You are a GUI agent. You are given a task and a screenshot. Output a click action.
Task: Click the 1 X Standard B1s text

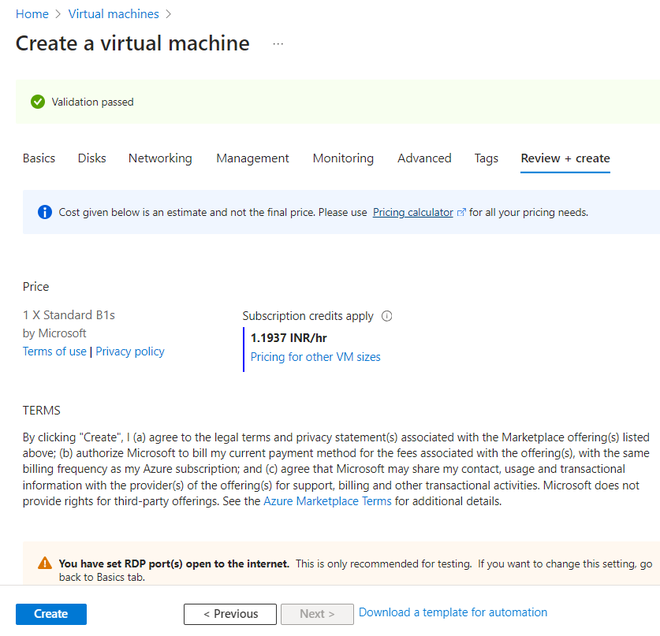click(69, 315)
